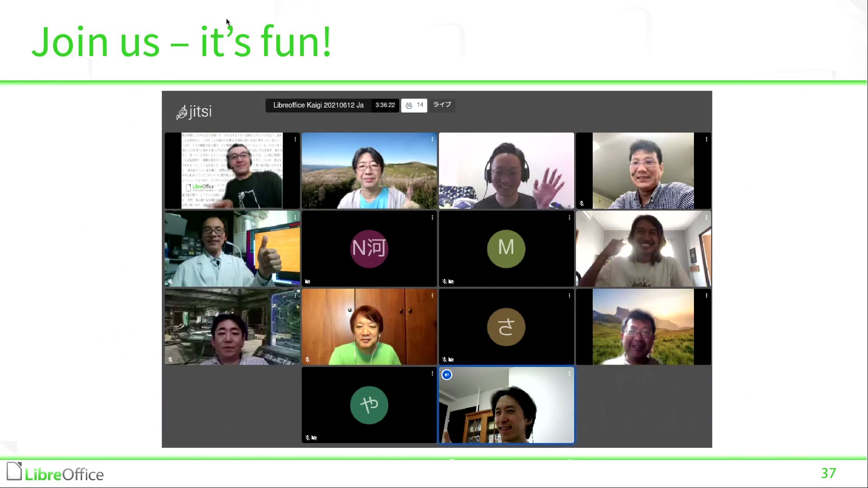
Task: Click the N河 avatar circle
Action: tap(369, 249)
